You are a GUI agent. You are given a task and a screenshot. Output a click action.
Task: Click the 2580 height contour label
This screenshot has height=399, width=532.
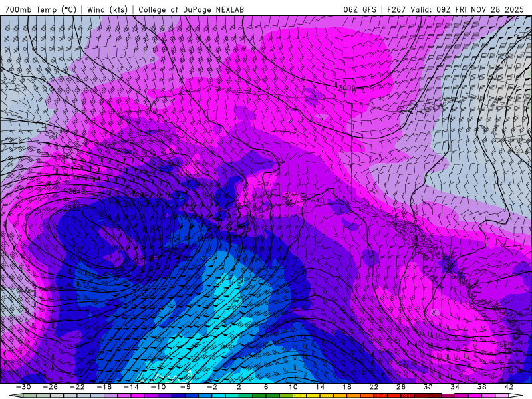point(72,208)
